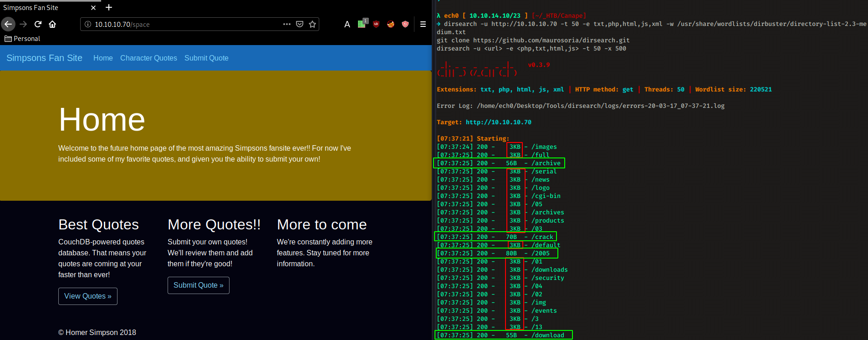Show site information for 10.10.10.70
The image size is (868, 340).
[x=88, y=24]
